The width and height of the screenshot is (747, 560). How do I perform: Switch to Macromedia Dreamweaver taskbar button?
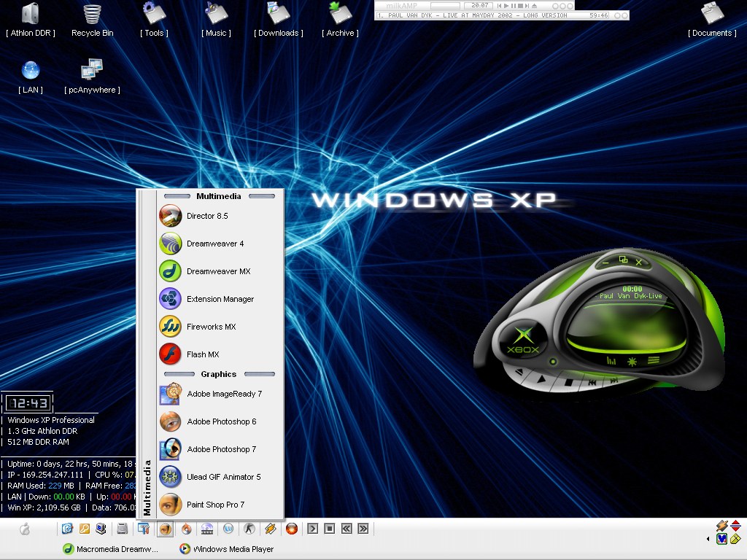(x=111, y=549)
